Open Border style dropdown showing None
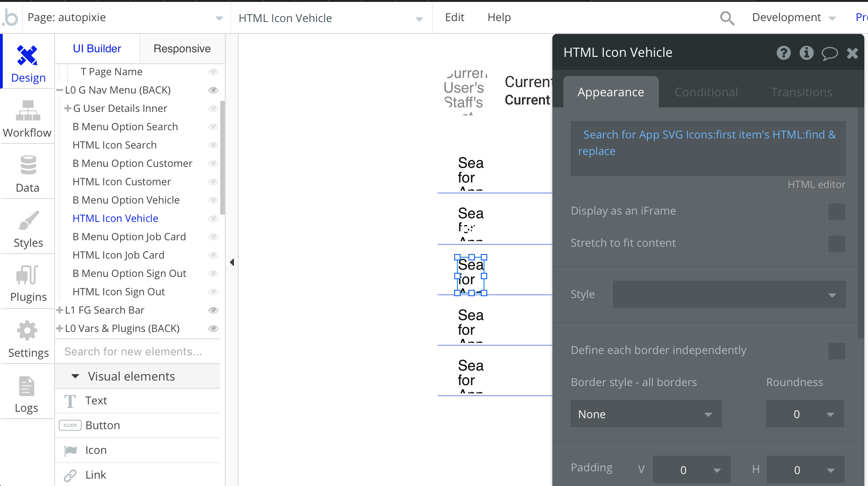 [x=645, y=414]
